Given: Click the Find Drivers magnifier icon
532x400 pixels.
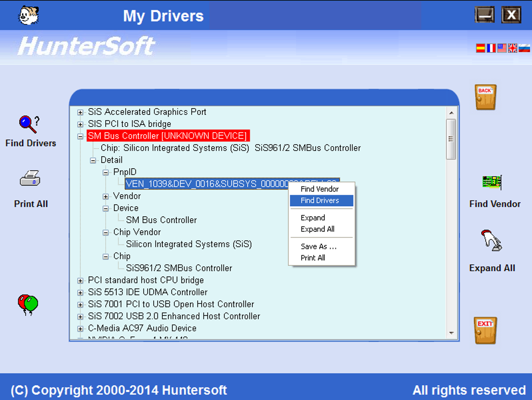Looking at the screenshot, I should 29,124.
